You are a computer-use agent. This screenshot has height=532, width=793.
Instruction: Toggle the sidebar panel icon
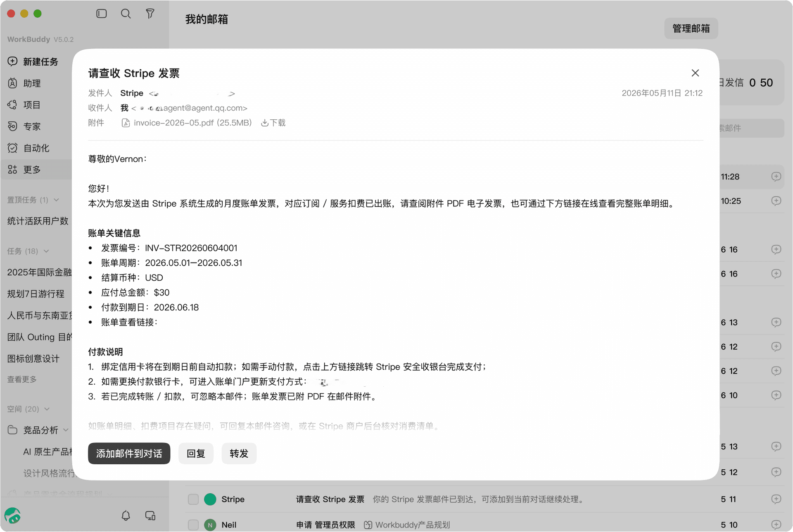102,14
